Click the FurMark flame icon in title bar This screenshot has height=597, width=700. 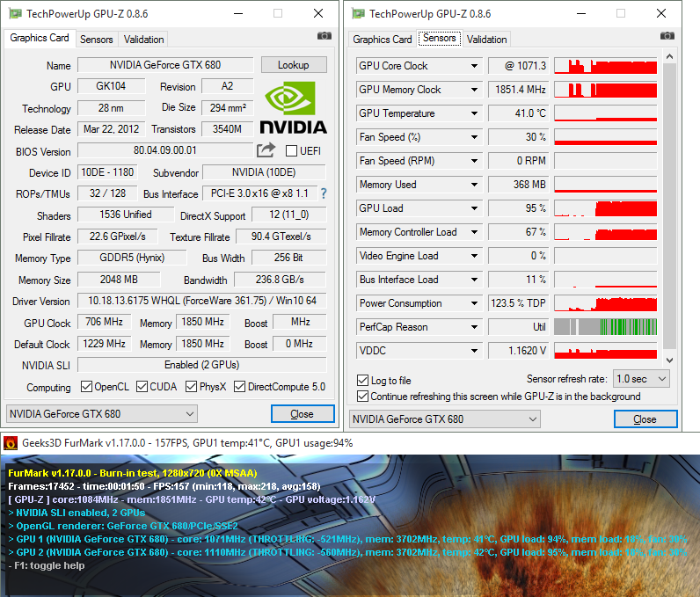coord(11,443)
